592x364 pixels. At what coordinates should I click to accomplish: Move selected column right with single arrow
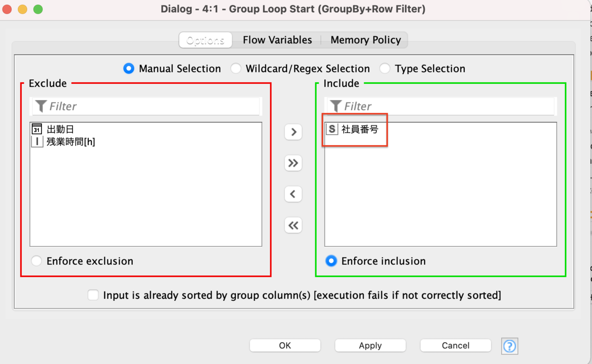[x=293, y=132]
